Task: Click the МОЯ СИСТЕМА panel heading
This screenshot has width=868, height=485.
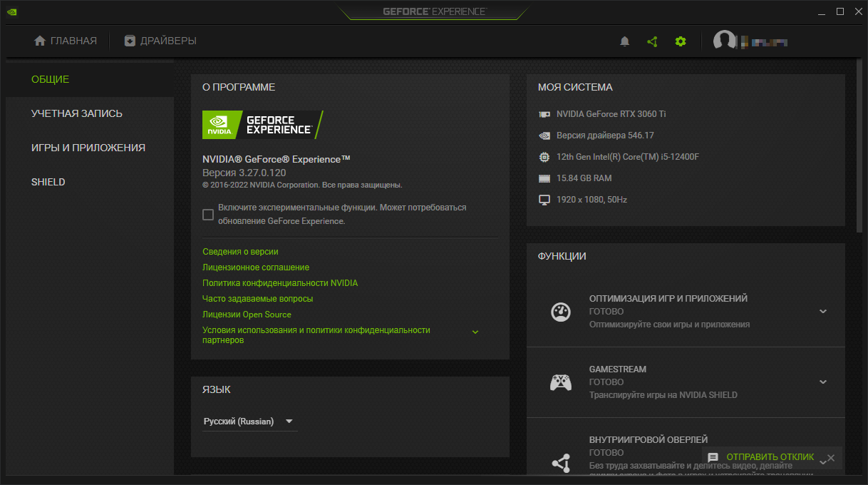Action: tap(575, 87)
